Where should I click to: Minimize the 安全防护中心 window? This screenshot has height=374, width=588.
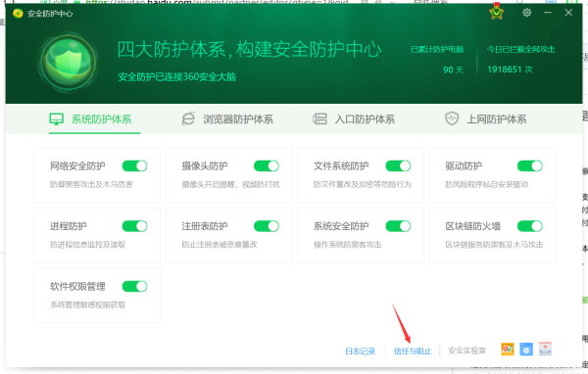548,13
